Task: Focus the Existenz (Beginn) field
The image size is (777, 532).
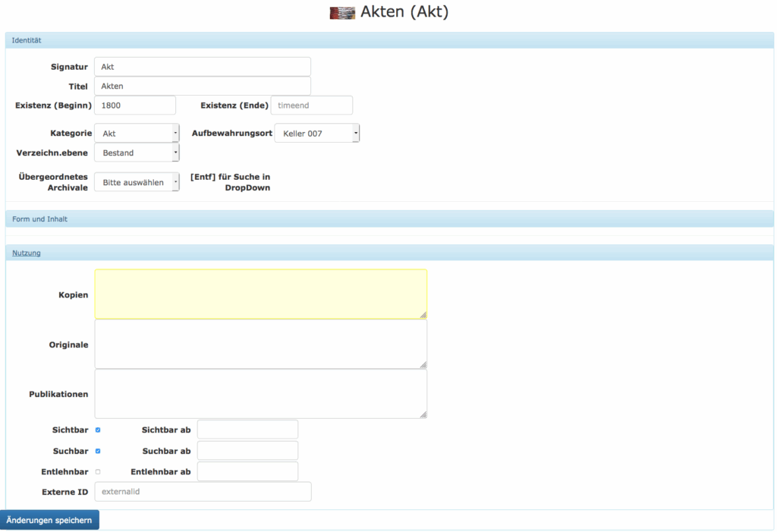Action: (135, 105)
